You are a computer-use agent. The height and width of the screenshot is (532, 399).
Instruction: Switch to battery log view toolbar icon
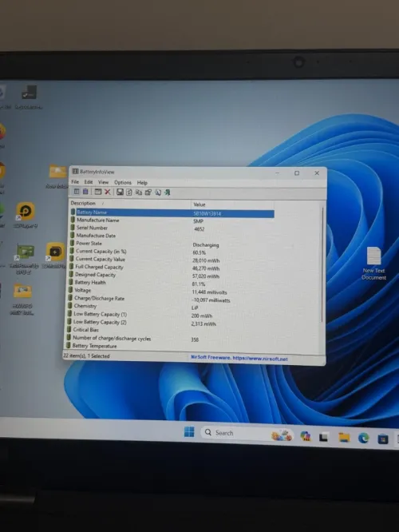85,192
